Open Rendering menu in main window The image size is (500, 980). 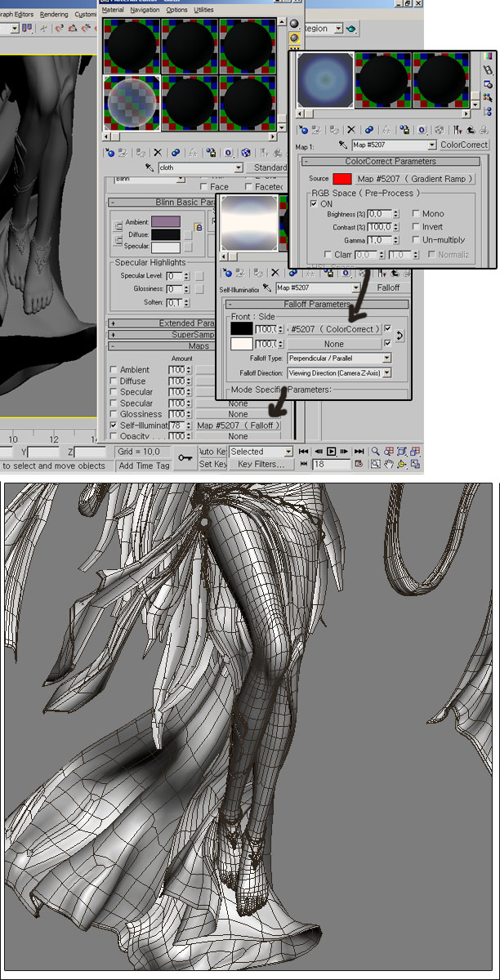[54, 14]
